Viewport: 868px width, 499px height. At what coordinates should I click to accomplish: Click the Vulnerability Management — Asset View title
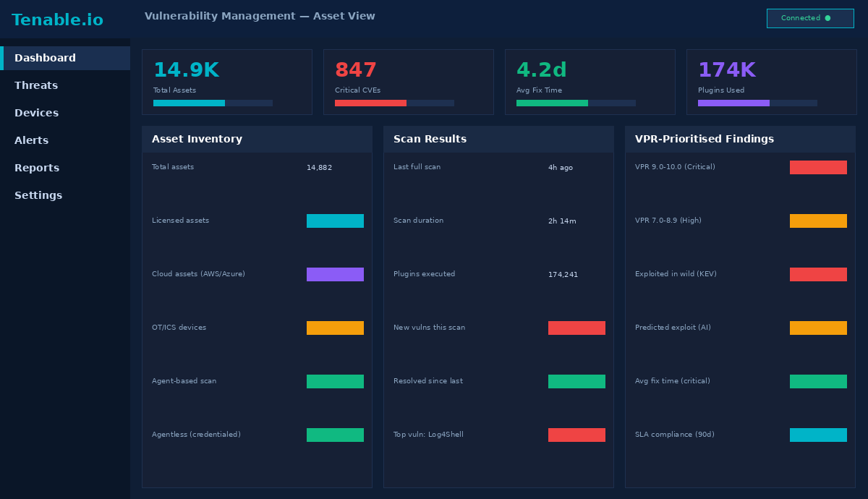click(x=260, y=16)
